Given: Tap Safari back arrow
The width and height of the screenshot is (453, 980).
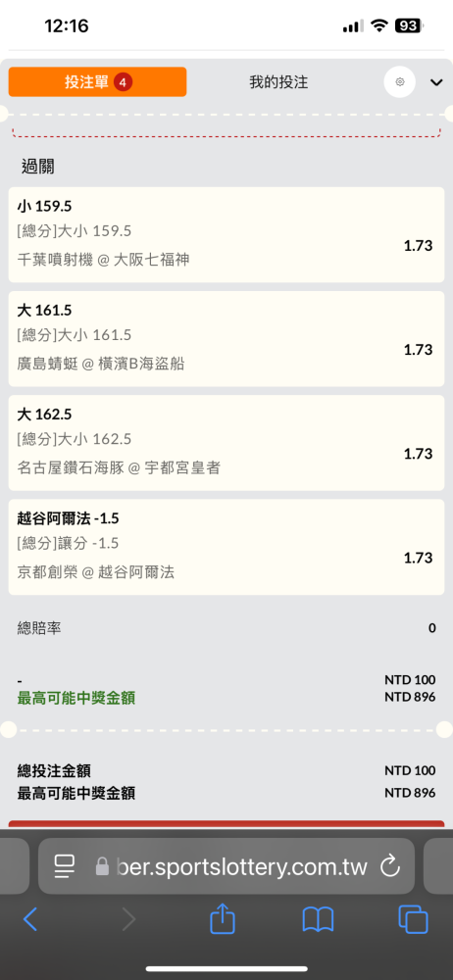Looking at the screenshot, I should 30,919.
